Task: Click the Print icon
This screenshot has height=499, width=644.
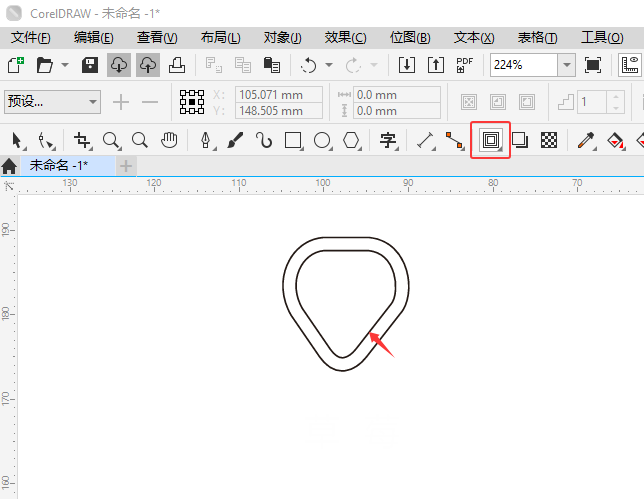Action: (x=177, y=65)
